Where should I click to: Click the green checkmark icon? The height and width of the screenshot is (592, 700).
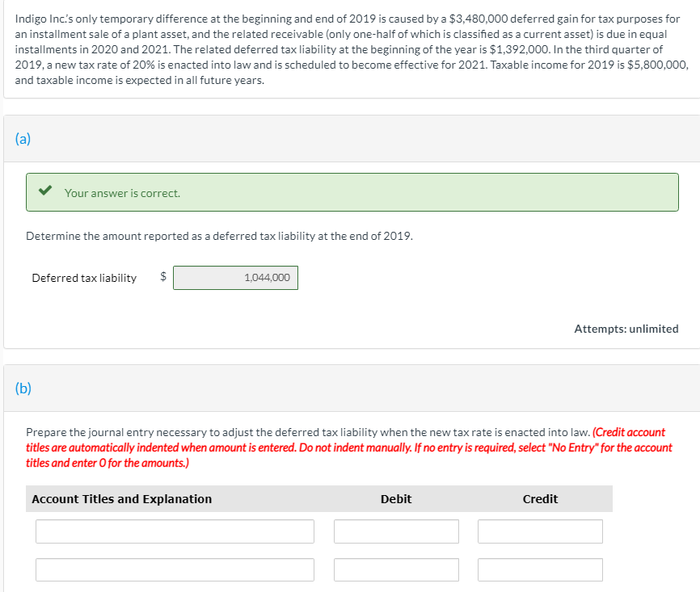pos(45,191)
